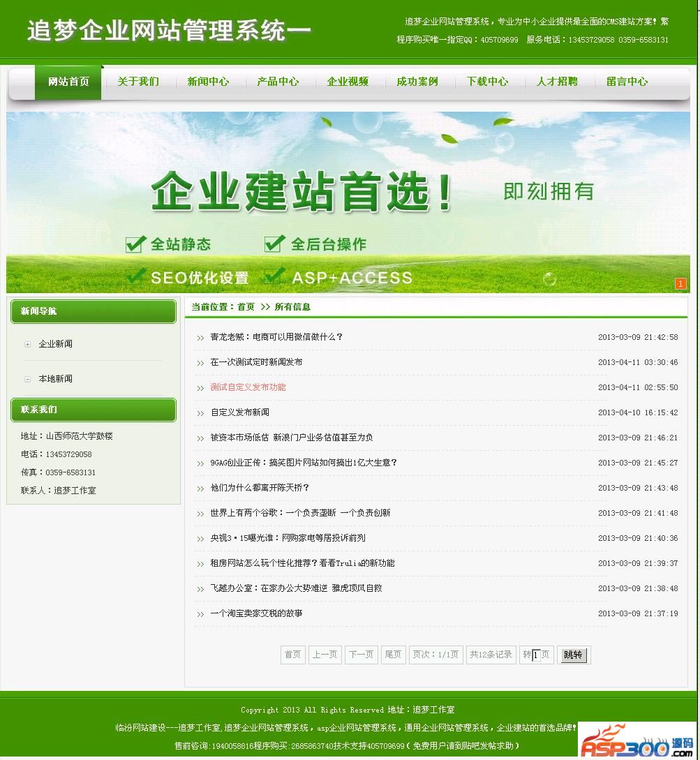This screenshot has height=760, width=700.
Task: Open article 青龙老贼：电商可以用微信做什么？
Action: tap(276, 337)
